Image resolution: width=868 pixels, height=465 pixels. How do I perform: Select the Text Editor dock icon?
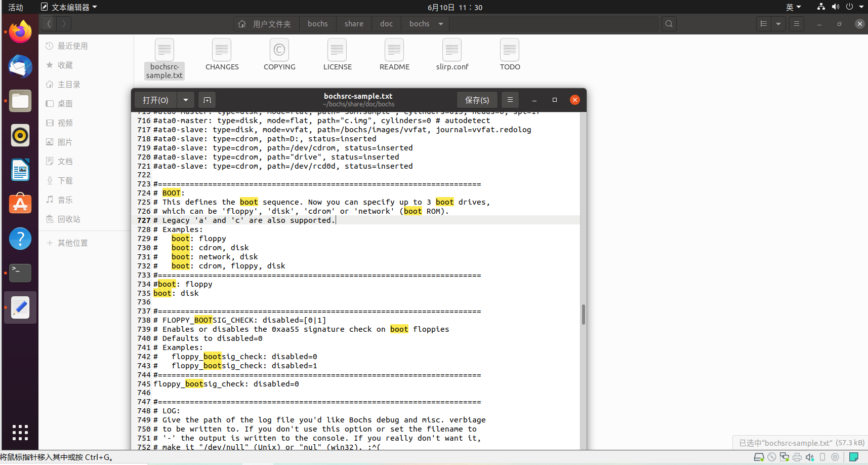click(x=20, y=307)
